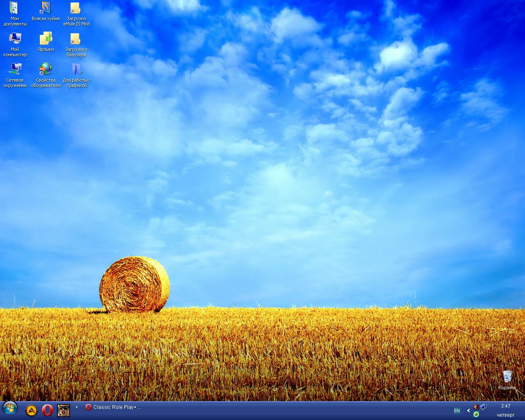Click the sunglasses face quick launch icon
525x420 pixels.
64,410
